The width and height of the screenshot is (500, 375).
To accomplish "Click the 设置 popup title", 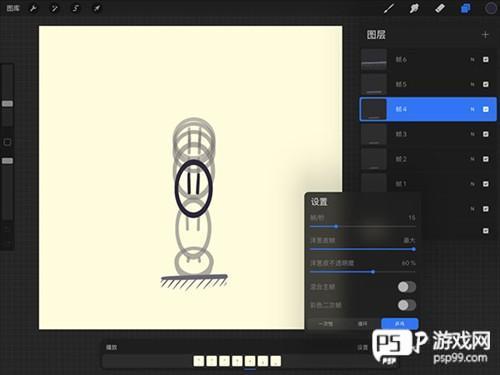I will [319, 202].
